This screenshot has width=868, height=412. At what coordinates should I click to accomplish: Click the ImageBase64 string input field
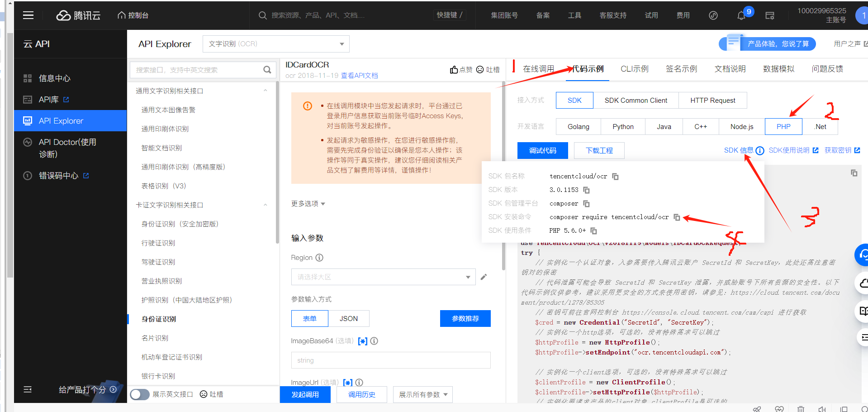click(391, 360)
